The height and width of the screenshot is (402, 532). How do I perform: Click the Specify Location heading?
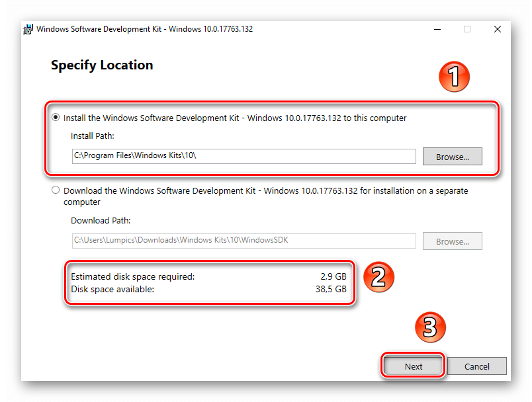(102, 65)
